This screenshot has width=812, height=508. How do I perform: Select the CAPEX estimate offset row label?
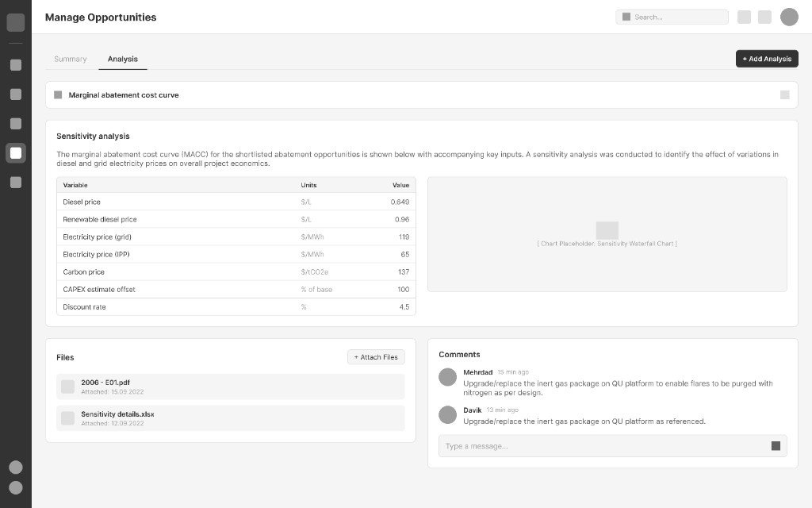tap(99, 289)
